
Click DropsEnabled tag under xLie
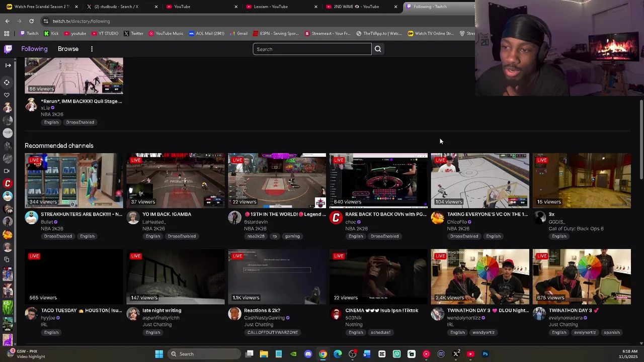80,122
